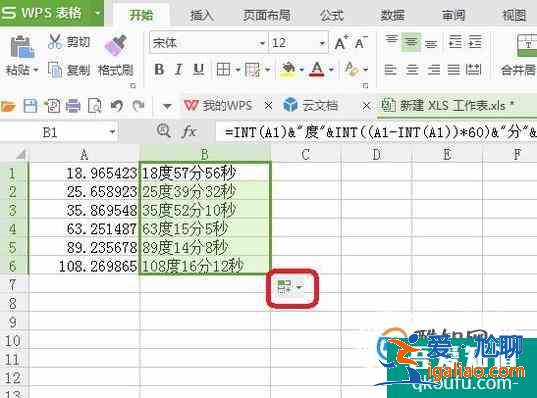The width and height of the screenshot is (537, 398).
Task: Open the 审阅 tab
Action: point(453,15)
